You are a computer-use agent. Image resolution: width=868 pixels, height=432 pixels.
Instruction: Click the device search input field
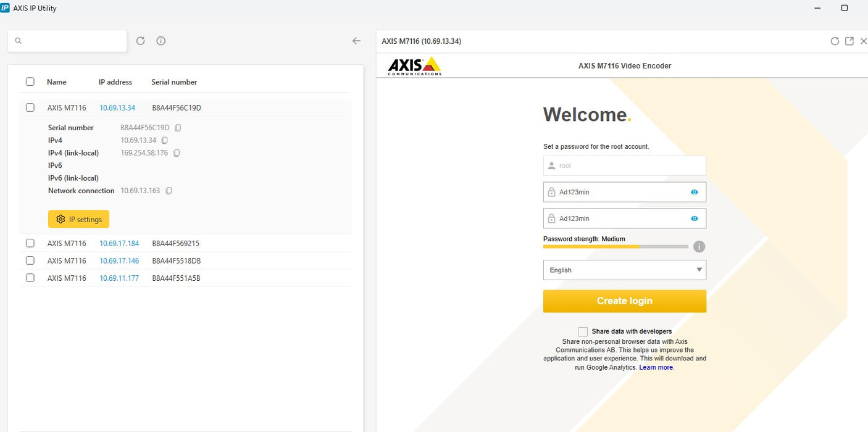point(67,41)
